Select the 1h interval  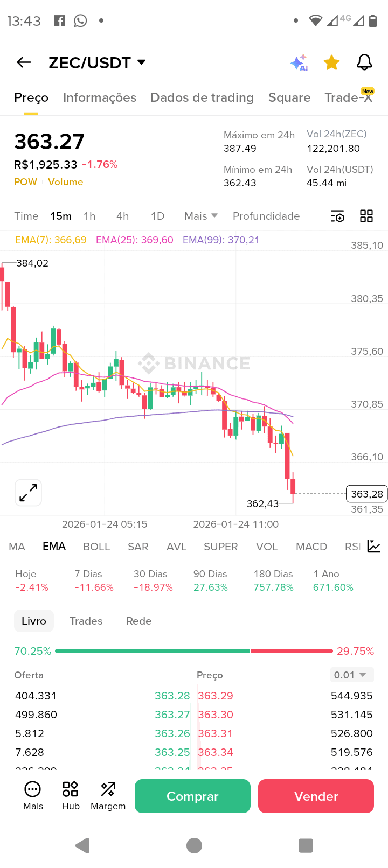[x=89, y=216]
